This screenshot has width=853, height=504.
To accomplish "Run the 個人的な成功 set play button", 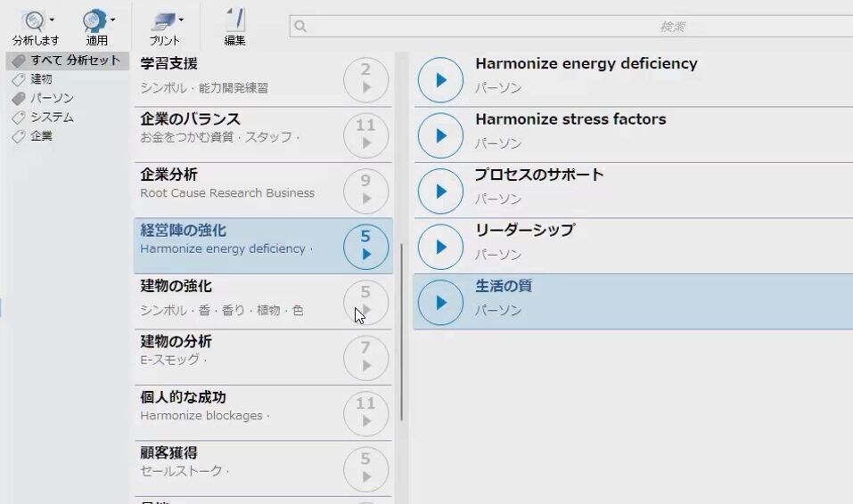I will pos(365,414).
